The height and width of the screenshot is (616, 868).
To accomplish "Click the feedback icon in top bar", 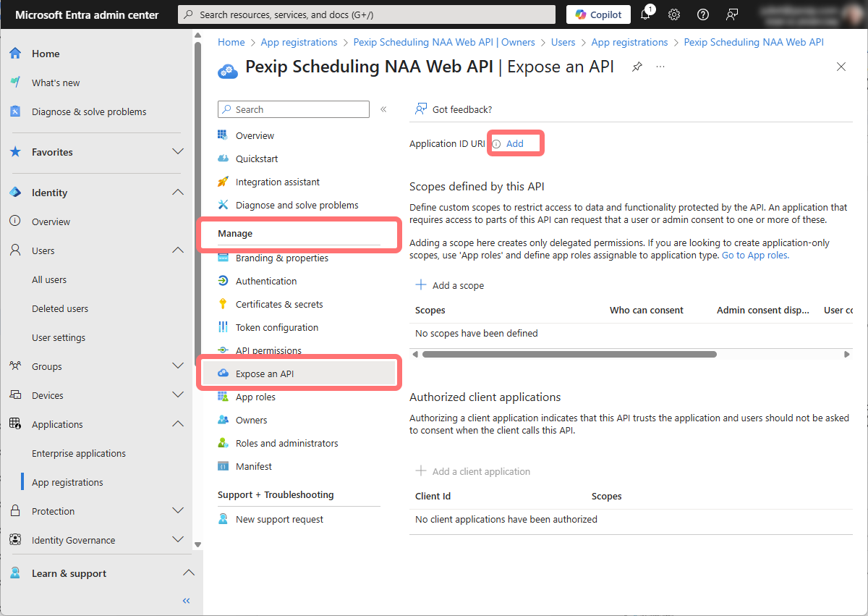I will (732, 14).
